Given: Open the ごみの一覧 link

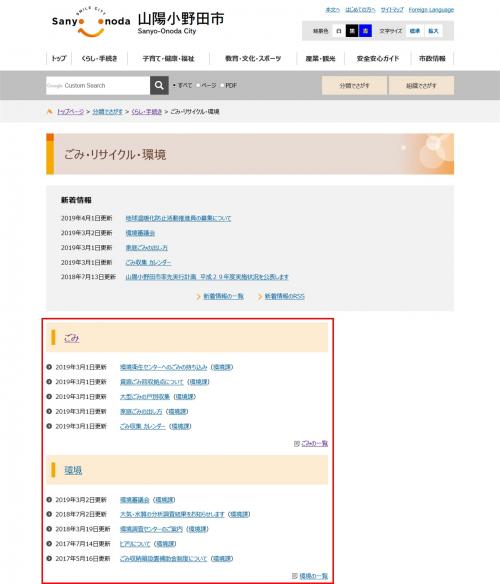Looking at the screenshot, I should coord(314,443).
